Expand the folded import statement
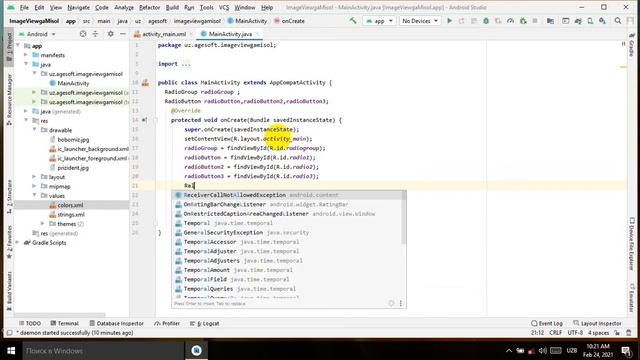640x360 pixels. coord(186,64)
